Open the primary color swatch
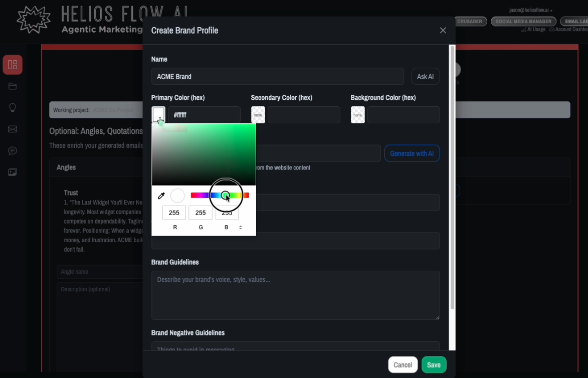Screen dimensions: 588x378 [158, 114]
